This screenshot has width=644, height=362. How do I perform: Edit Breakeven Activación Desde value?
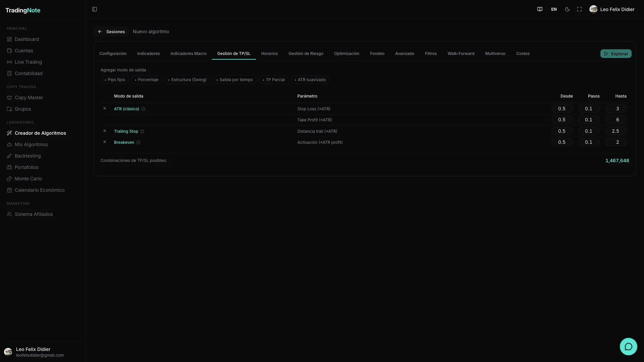[562, 142]
